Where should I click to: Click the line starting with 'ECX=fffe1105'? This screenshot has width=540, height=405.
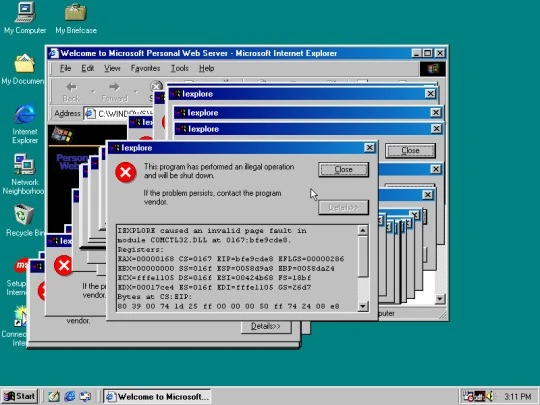[x=214, y=278]
